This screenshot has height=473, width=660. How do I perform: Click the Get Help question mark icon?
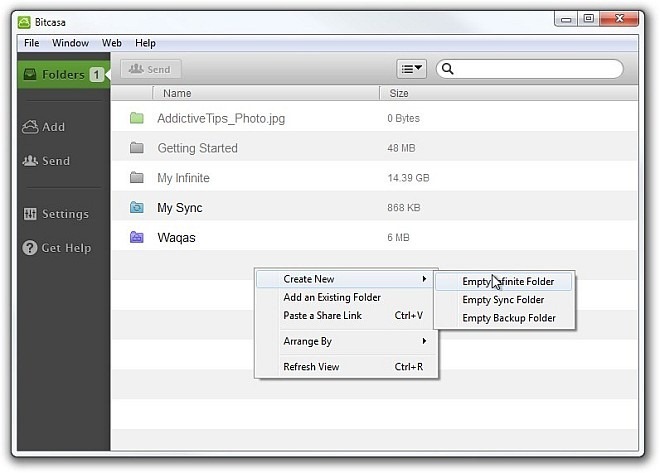pyautogui.click(x=29, y=247)
